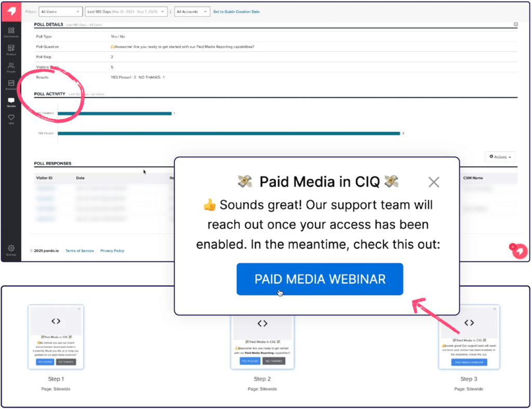Viewport: 532px width, 409px height.
Task: Open the Terms of Service link
Action: [79, 250]
